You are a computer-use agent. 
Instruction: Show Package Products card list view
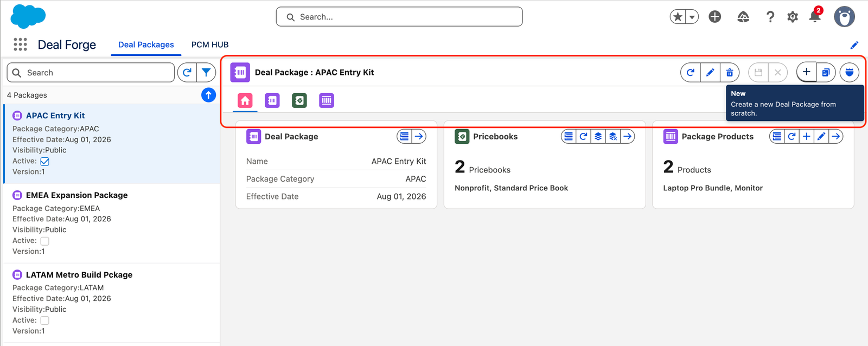click(x=777, y=137)
